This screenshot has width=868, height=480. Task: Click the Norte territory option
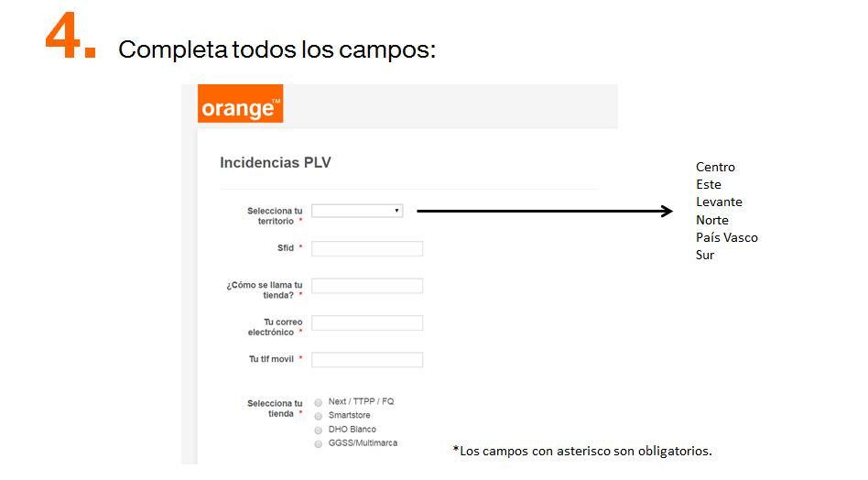[712, 221]
